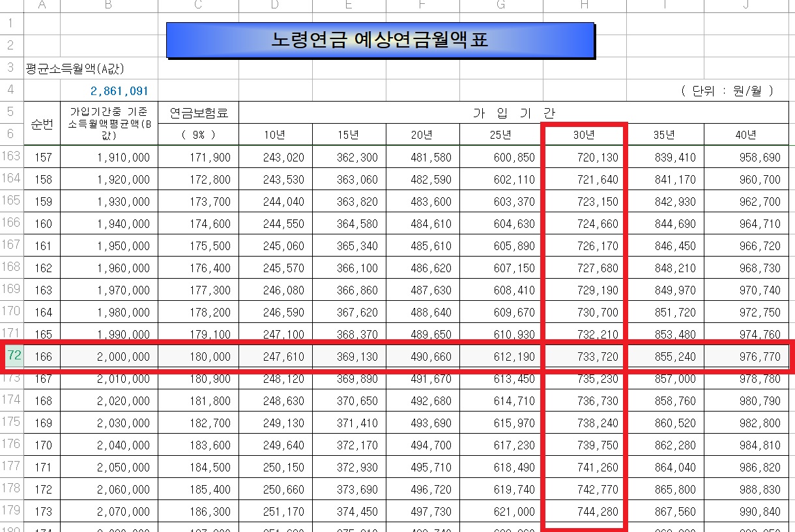Select row header 176
The height and width of the screenshot is (532, 795).
point(12,444)
